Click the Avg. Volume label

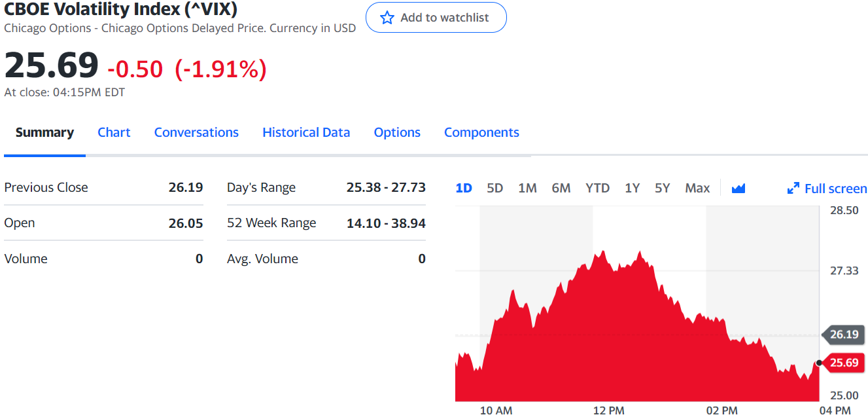pyautogui.click(x=262, y=259)
